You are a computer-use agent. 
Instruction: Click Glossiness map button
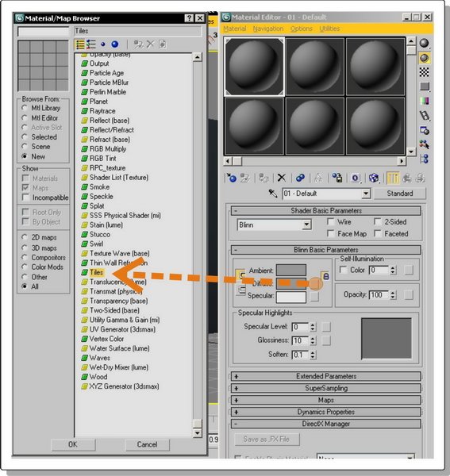click(326, 340)
